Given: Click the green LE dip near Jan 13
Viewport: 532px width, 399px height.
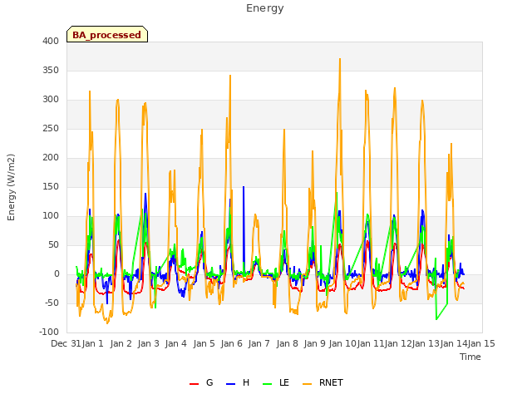Looking at the screenshot, I should coord(436,318).
